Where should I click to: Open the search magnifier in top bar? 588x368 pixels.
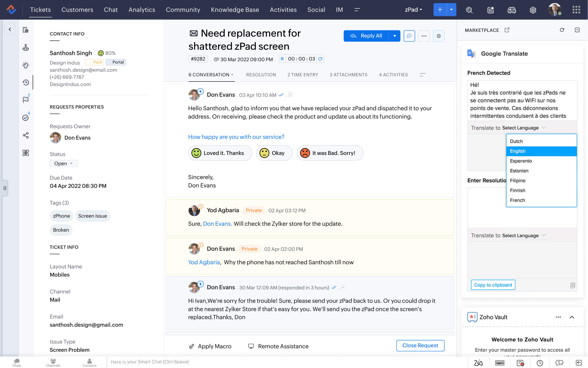click(469, 10)
